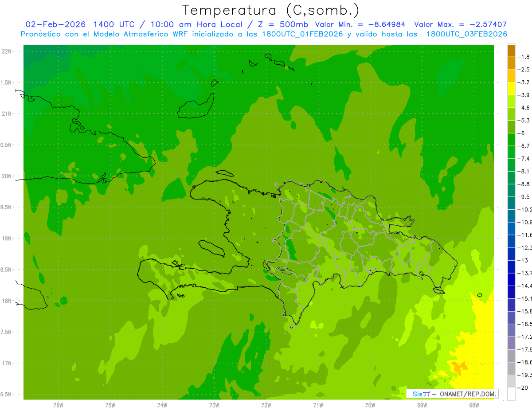Click the '70W' longitude label
This screenshot has height=411, width=532.
(370, 405)
